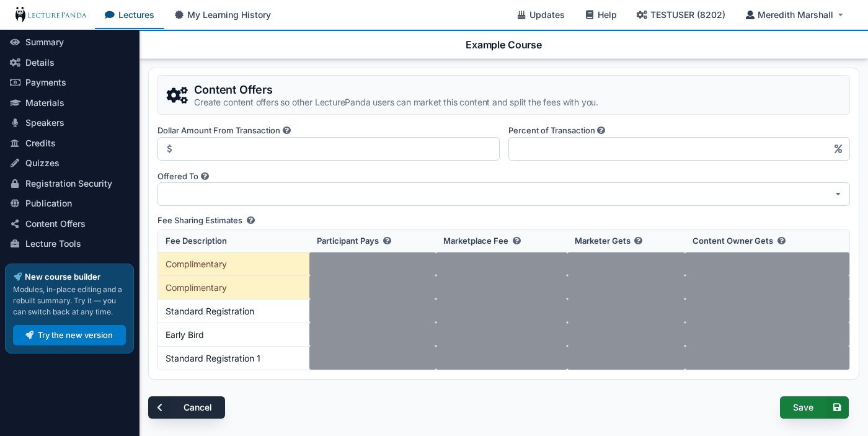This screenshot has width=868, height=436.
Task: Expand the Meredith Marshall account menu
Action: tap(795, 15)
